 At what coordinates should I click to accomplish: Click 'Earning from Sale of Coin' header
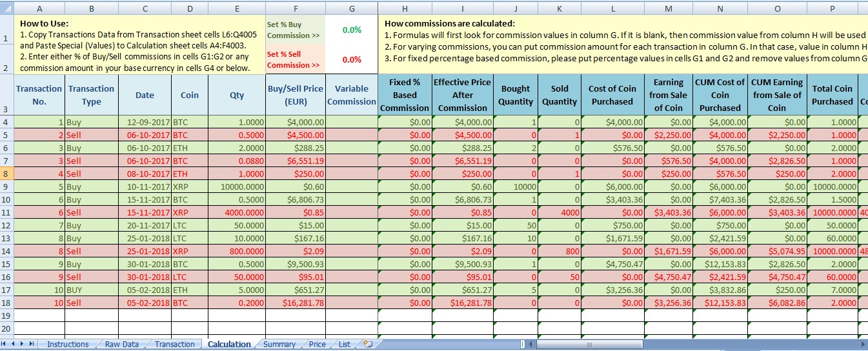669,95
